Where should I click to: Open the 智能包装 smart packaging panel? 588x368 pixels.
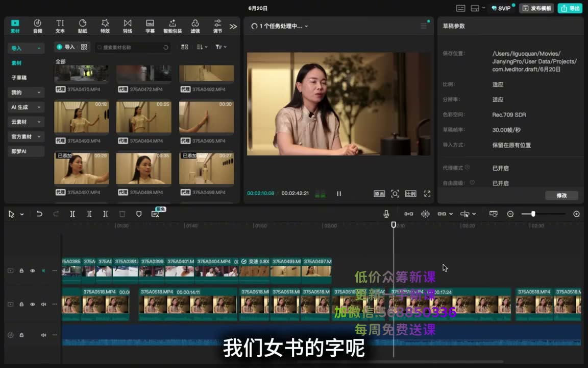(x=173, y=26)
